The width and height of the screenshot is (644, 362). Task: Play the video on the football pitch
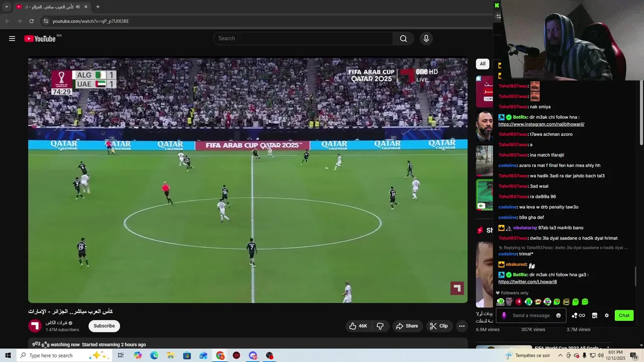tap(248, 180)
